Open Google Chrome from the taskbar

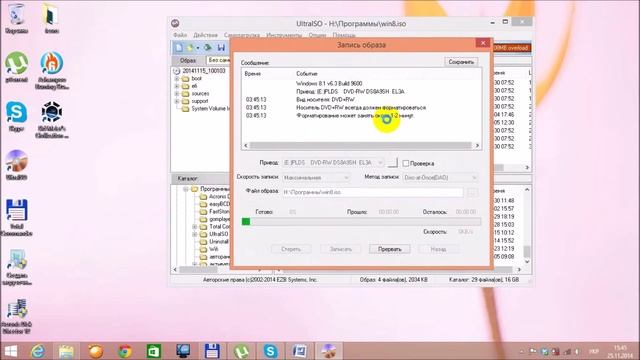coord(125,351)
